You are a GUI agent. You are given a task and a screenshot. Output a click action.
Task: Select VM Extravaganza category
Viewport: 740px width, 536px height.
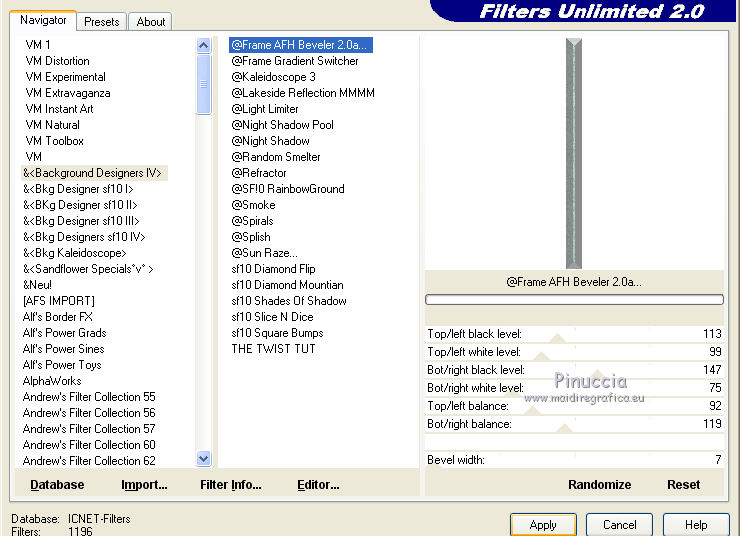coord(68,93)
